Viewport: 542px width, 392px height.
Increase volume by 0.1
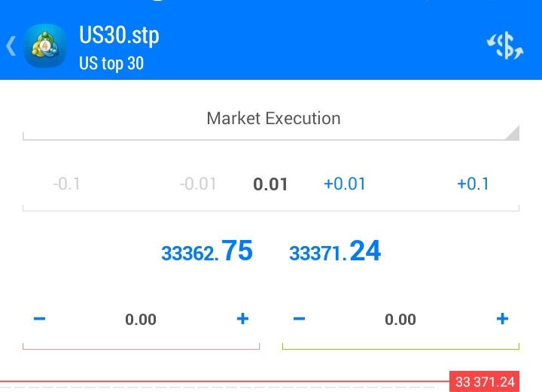click(473, 184)
